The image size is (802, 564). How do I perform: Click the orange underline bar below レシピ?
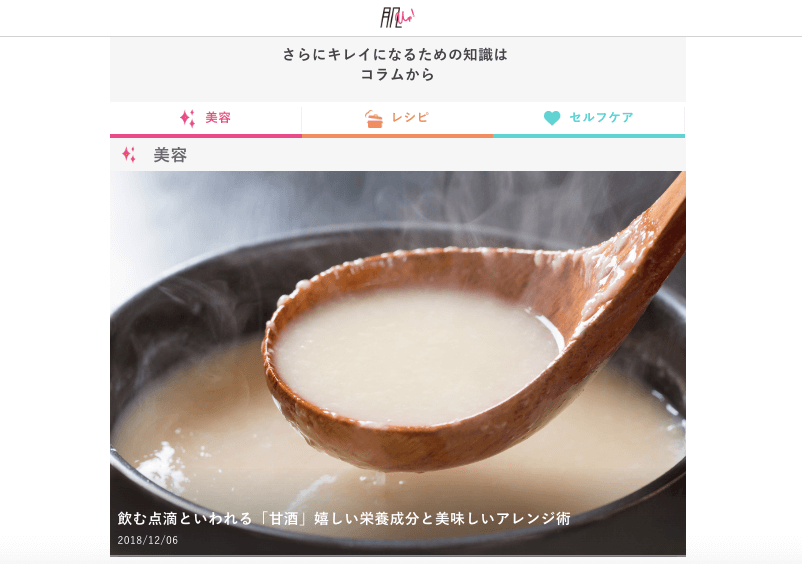397,136
